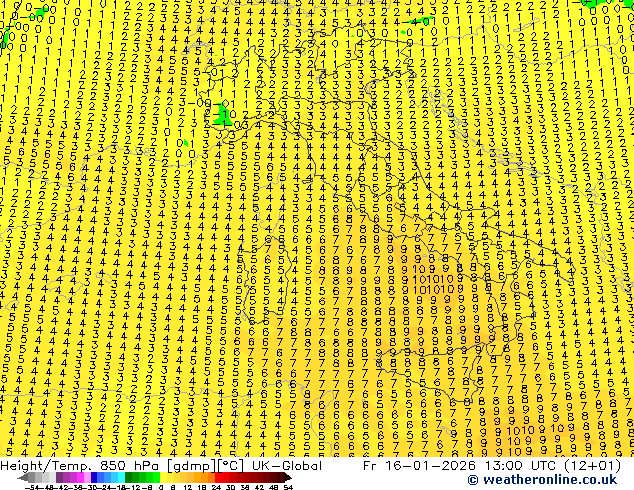Pick the dark blue legend swatch at -30
Screen dimensions: 634x490
click(94, 477)
